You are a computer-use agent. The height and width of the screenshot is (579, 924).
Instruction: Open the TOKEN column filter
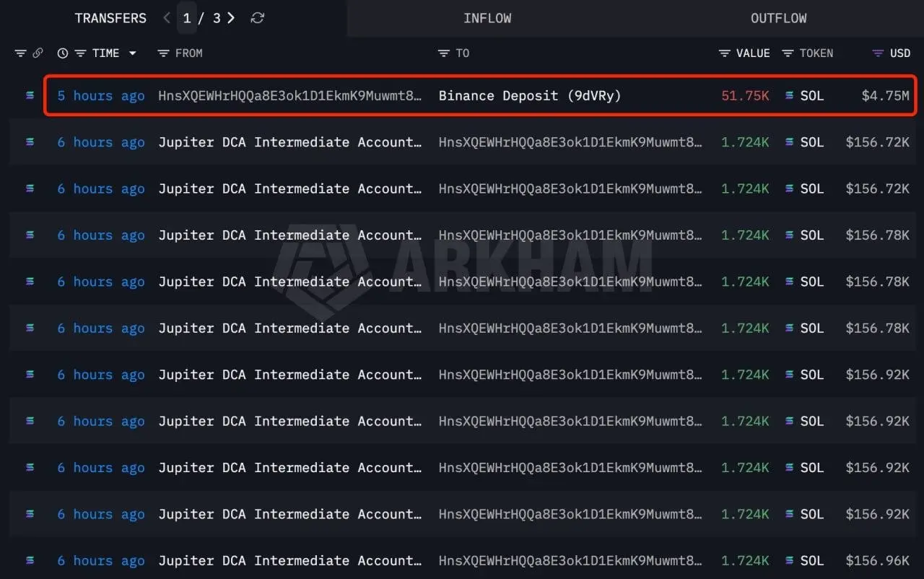click(x=788, y=53)
